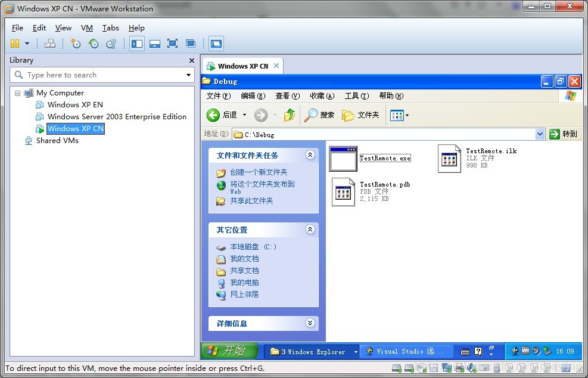
Task: Click the network adapter status bar icon
Action: click(x=446, y=368)
